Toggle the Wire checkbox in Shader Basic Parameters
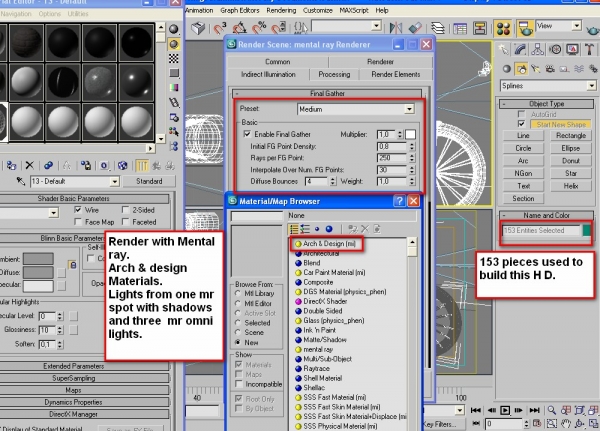Viewport: 600px width, 431px height. click(x=78, y=210)
